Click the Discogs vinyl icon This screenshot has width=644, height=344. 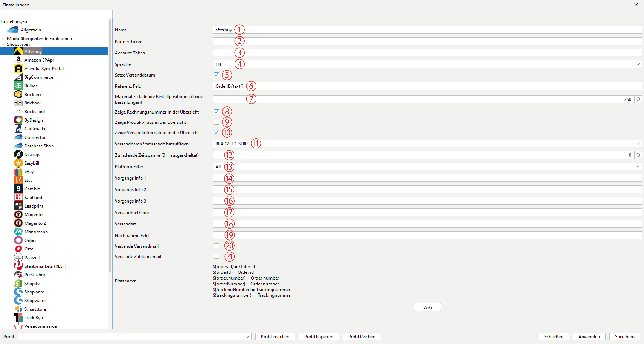(x=18, y=155)
